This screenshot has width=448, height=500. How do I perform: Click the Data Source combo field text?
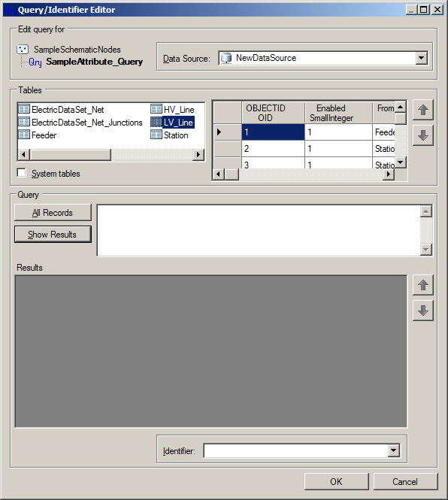(x=266, y=58)
